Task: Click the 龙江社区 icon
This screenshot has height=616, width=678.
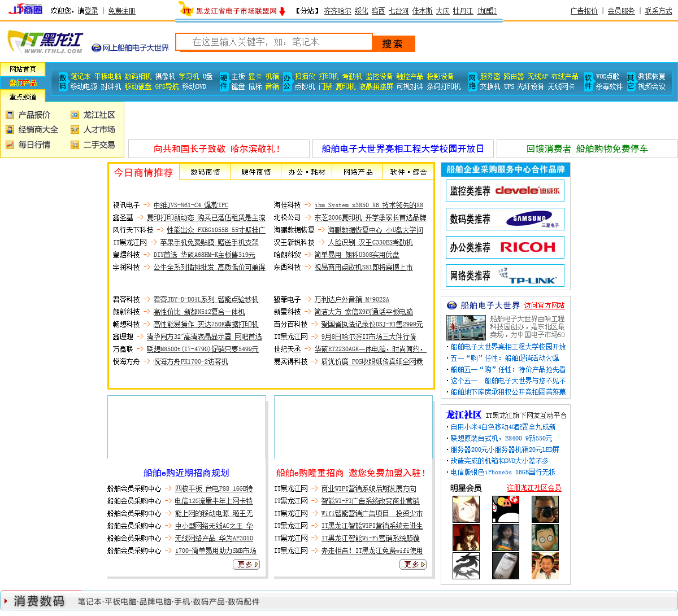Action: coord(75,115)
